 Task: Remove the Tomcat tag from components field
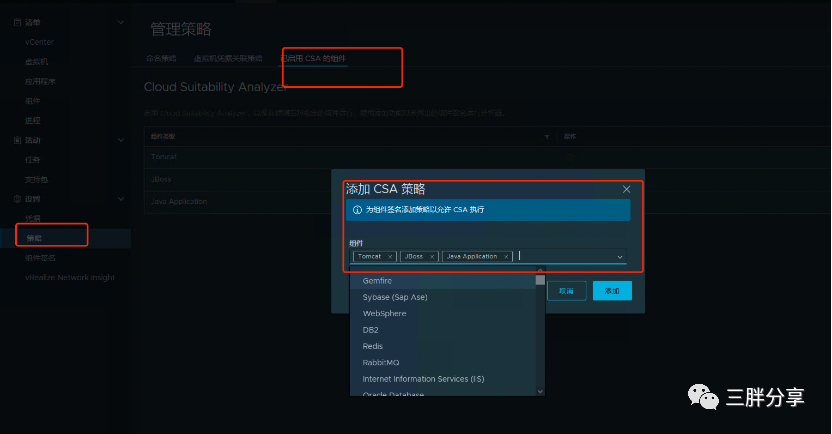point(390,257)
